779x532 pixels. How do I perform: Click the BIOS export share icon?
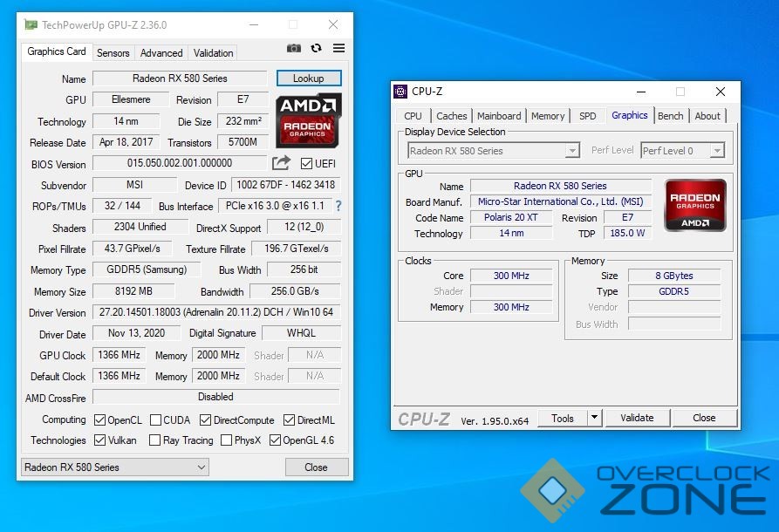tap(281, 163)
